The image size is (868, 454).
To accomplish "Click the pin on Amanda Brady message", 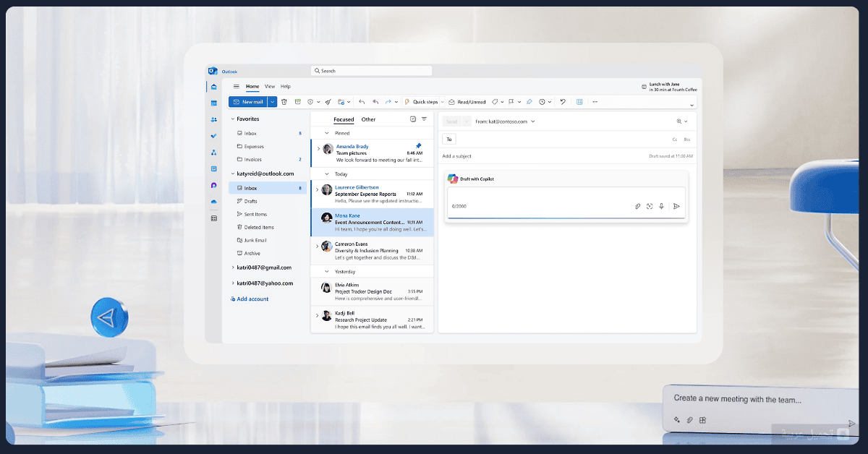I will [x=418, y=146].
